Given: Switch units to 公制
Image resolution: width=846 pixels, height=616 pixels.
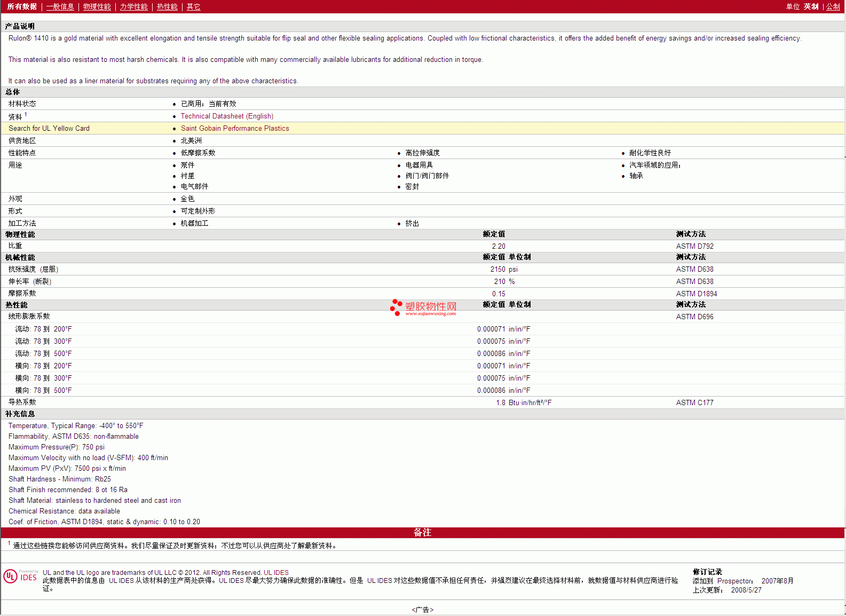Looking at the screenshot, I should point(833,7).
